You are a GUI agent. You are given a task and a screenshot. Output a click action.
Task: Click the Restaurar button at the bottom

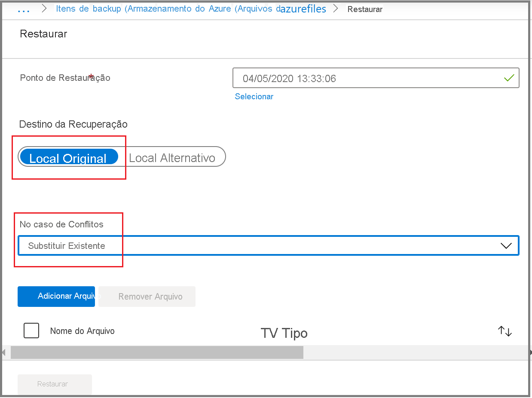click(x=55, y=384)
